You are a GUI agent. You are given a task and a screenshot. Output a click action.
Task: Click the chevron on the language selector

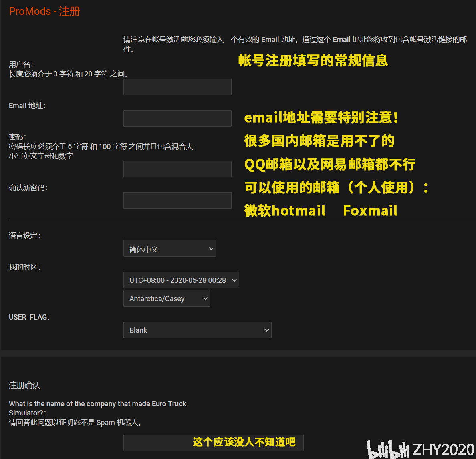click(x=212, y=248)
